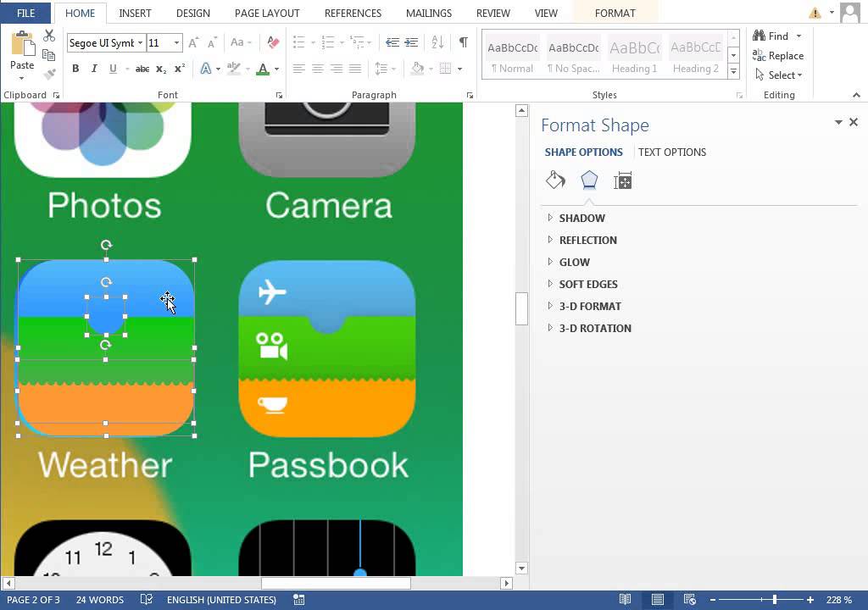
Task: Switch to Read Mode in the status bar
Action: pyautogui.click(x=625, y=600)
